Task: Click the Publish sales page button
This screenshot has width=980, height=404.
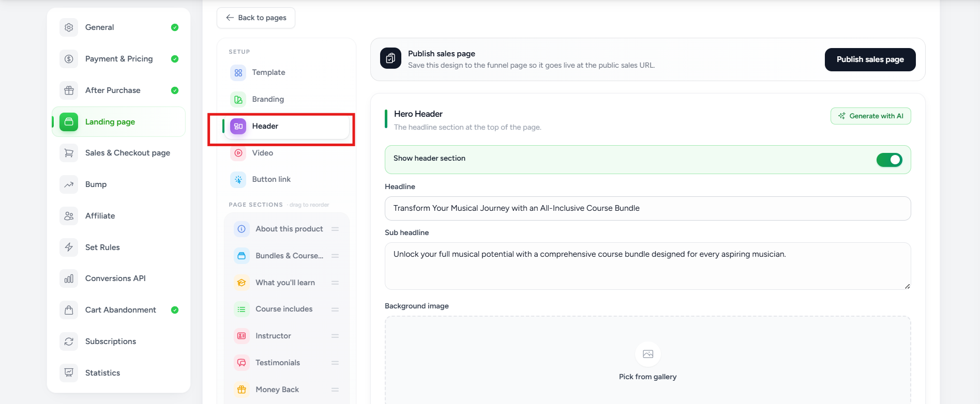Action: pos(870,59)
